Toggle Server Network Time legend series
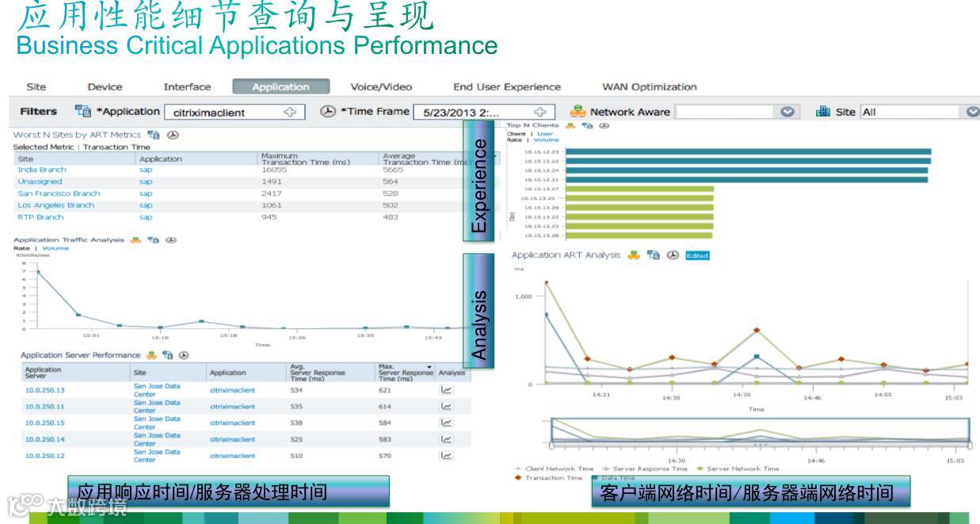 [737, 469]
